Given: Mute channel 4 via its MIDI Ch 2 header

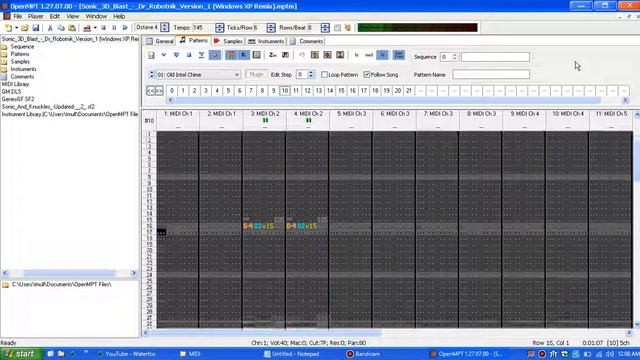Looking at the screenshot, I should tap(308, 114).
